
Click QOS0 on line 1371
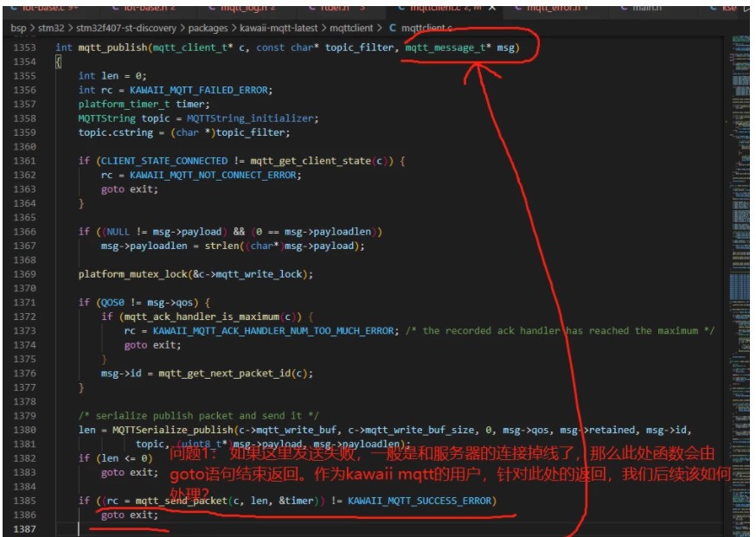(112, 303)
